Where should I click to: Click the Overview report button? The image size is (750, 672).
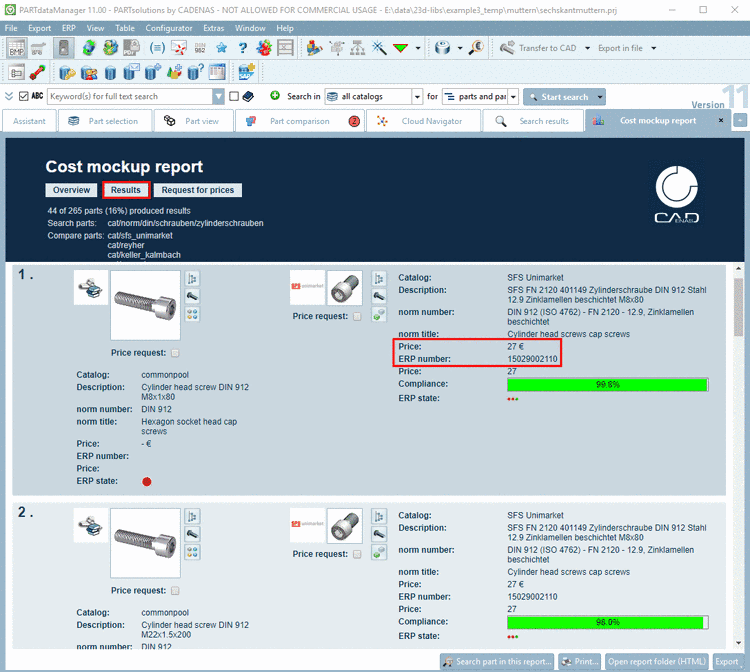click(x=71, y=190)
